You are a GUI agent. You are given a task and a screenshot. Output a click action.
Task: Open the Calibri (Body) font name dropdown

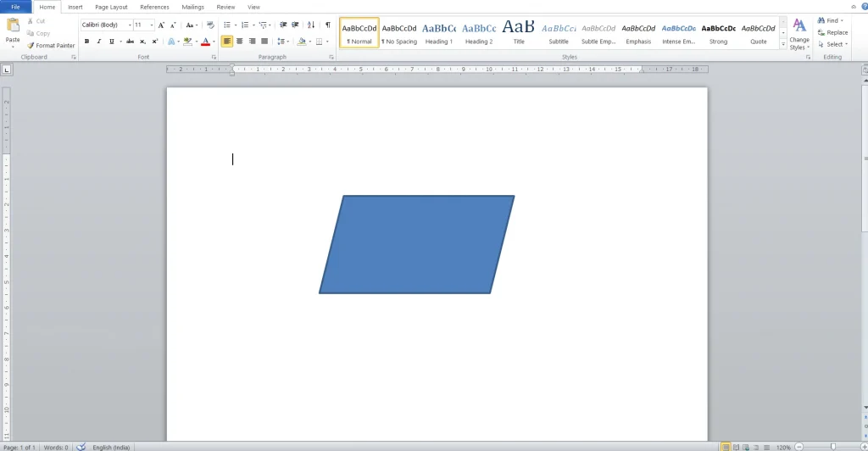point(106,25)
